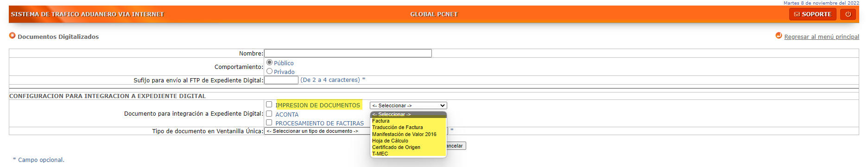
Task: Choose Traducción de Factura option
Action: [408, 127]
